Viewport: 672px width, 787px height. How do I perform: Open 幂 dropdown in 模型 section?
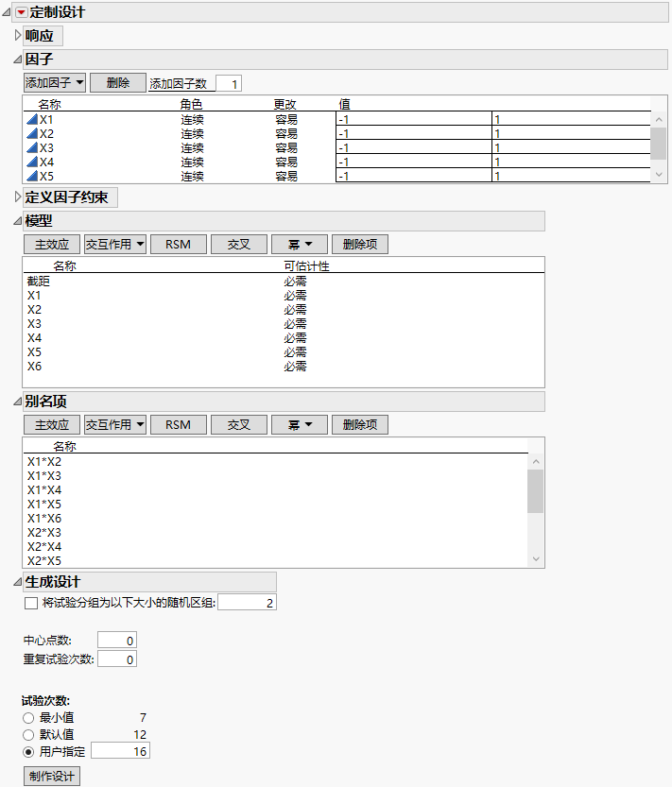point(300,245)
